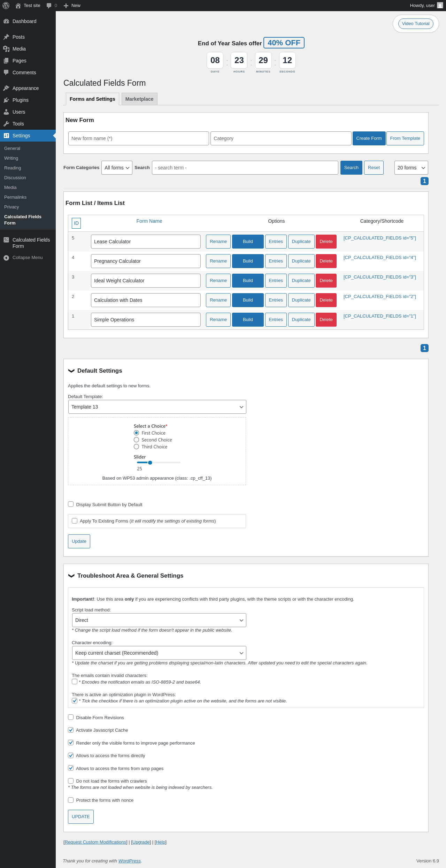This screenshot has width=446, height=868.
Task: Click the Collapse Menu arrow icon
Action: tap(6, 258)
